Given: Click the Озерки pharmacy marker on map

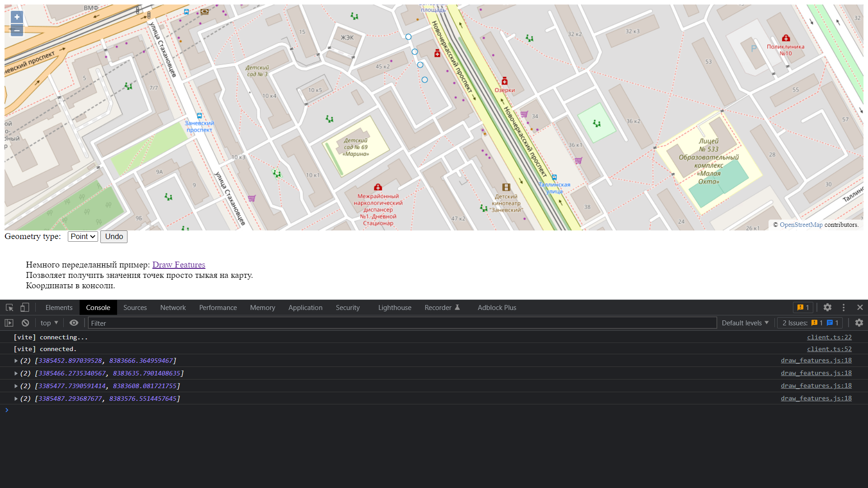Looking at the screenshot, I should [x=505, y=81].
